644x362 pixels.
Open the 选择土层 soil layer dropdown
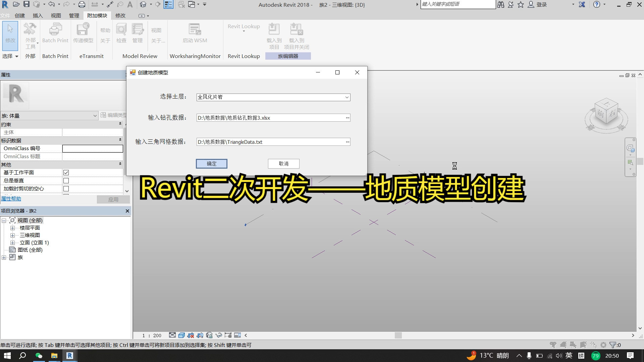(346, 97)
